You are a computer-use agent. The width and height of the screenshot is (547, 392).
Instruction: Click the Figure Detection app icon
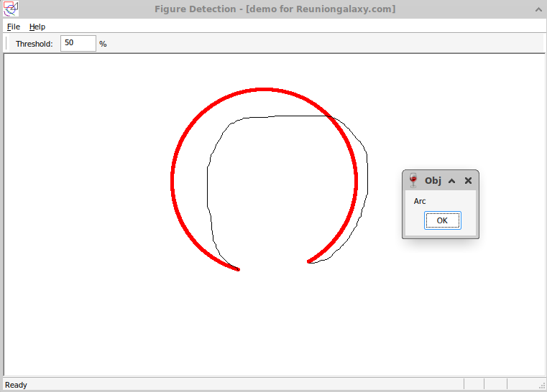click(x=11, y=9)
